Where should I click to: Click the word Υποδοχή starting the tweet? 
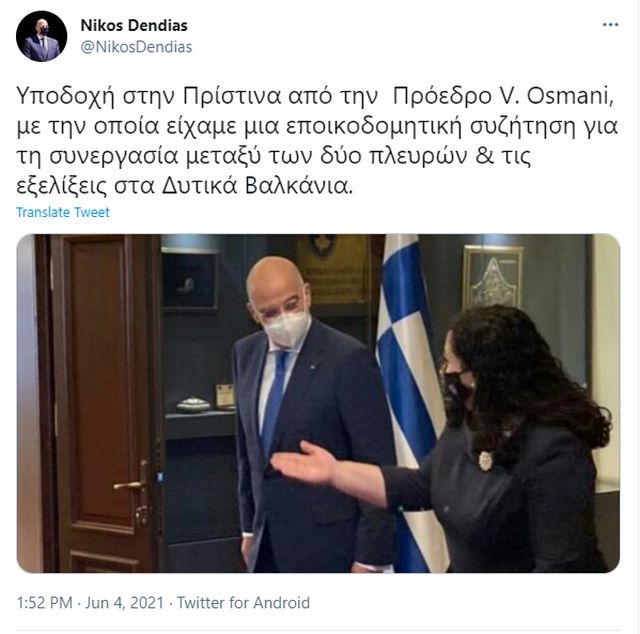pos(66,98)
